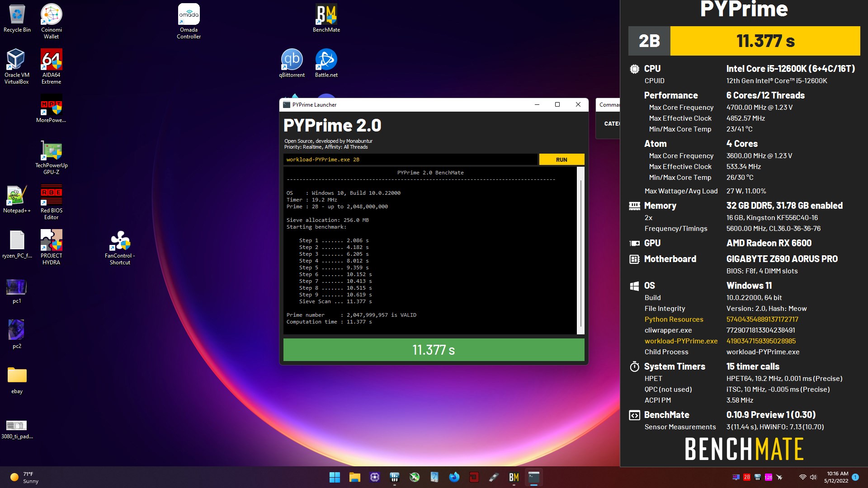
Task: Click the Prime number VALID result line
Action: pyautogui.click(x=351, y=315)
